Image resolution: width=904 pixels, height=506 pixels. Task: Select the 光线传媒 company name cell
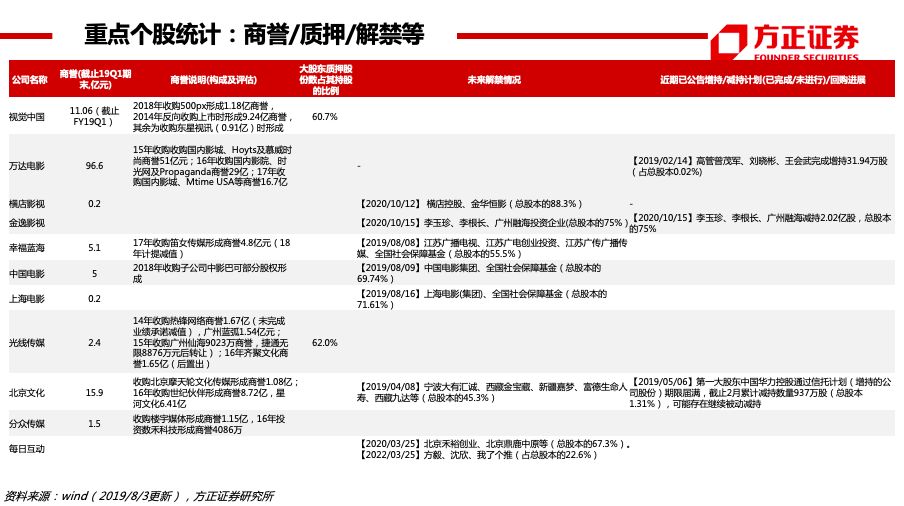[27, 343]
